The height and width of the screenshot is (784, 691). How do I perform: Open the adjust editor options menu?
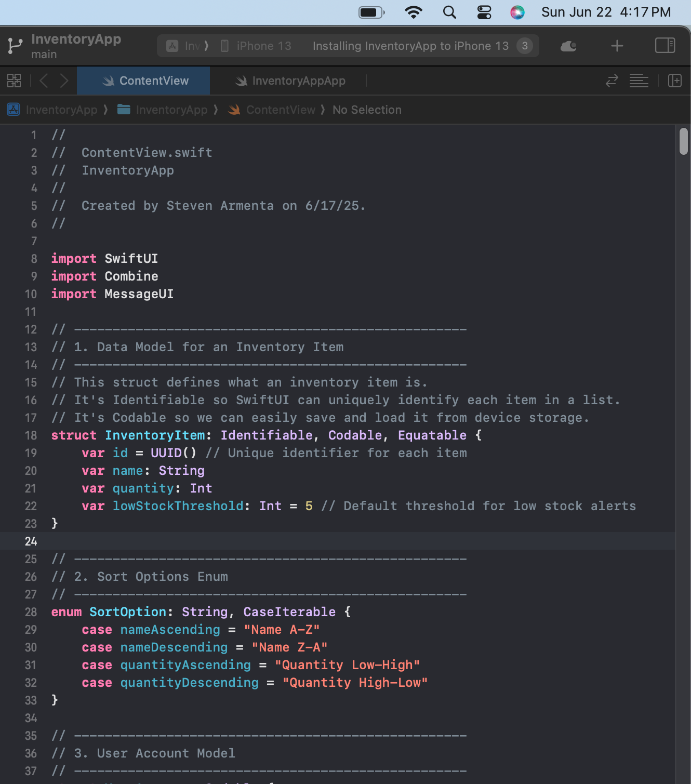pos(639,81)
